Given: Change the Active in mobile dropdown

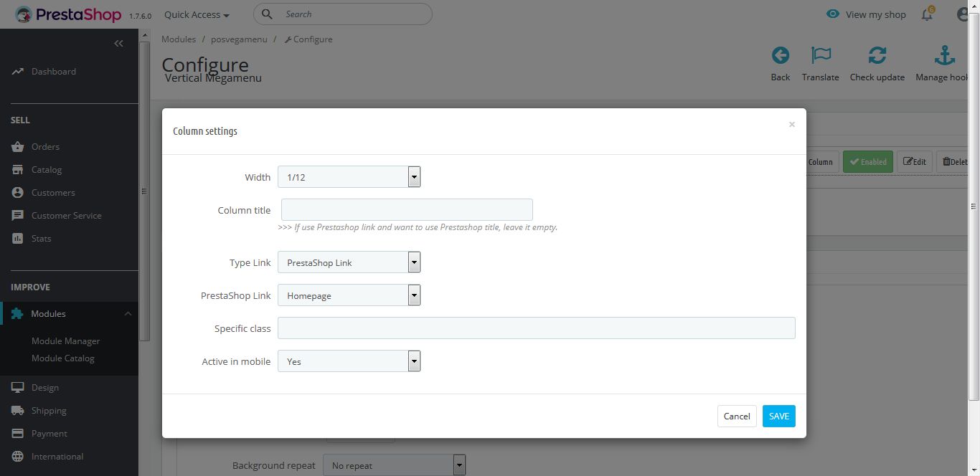Looking at the screenshot, I should 349,361.
